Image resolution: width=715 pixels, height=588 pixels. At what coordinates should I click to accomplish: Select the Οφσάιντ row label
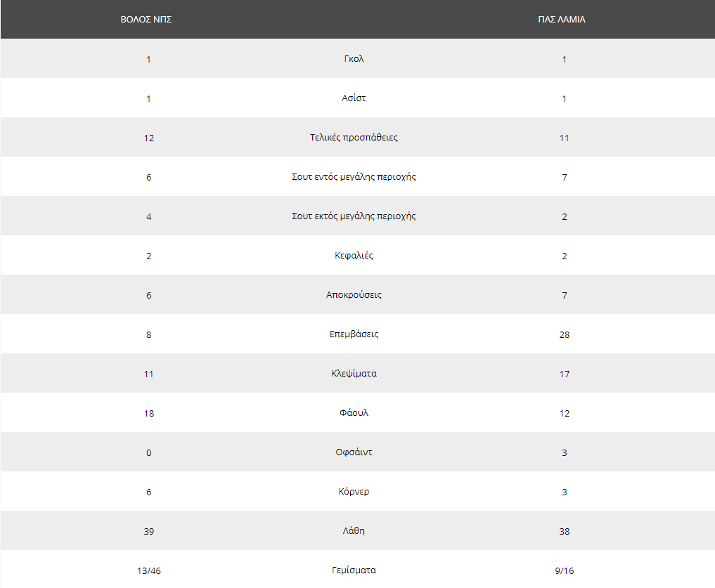coord(354,452)
